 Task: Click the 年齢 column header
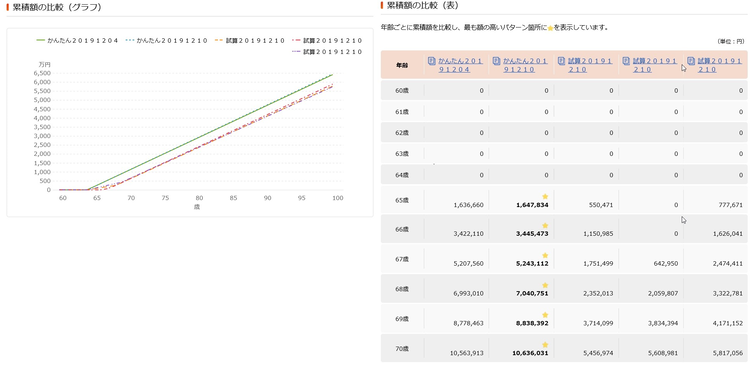tap(402, 65)
